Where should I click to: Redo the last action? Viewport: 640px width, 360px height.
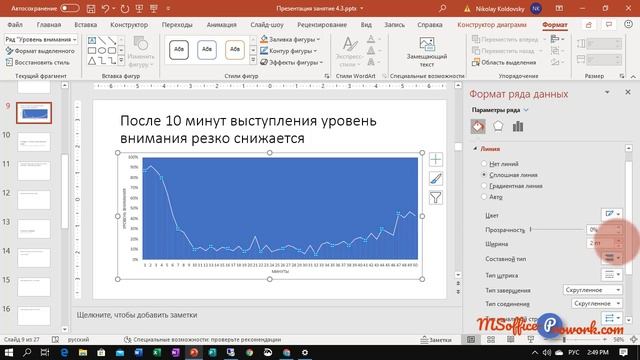pyautogui.click(x=124, y=8)
